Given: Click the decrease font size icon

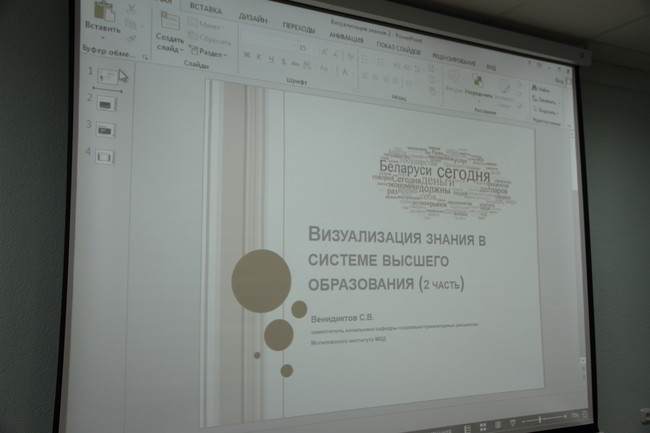Looking at the screenshot, I should (x=336, y=54).
